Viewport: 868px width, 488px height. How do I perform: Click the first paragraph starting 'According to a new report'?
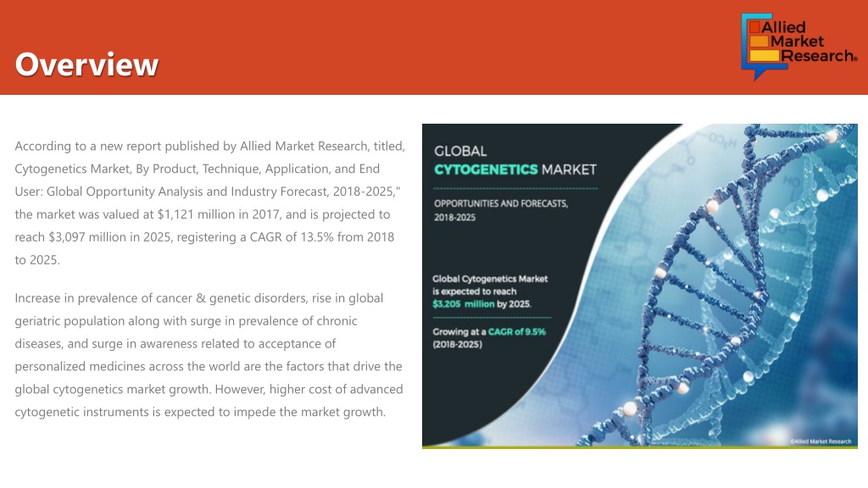click(x=210, y=202)
